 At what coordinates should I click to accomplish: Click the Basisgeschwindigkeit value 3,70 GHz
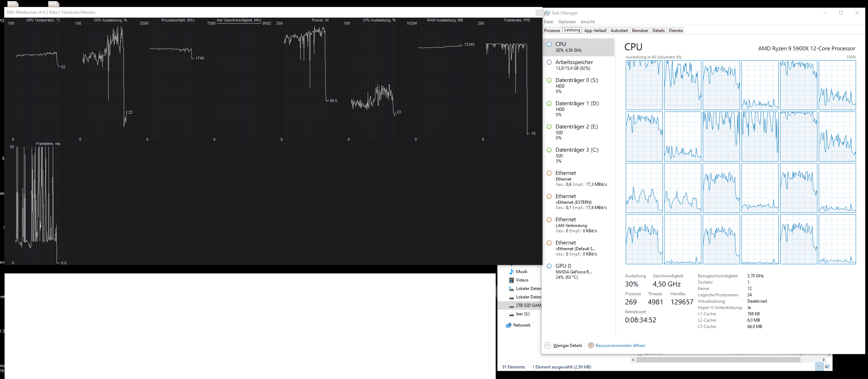pos(755,276)
